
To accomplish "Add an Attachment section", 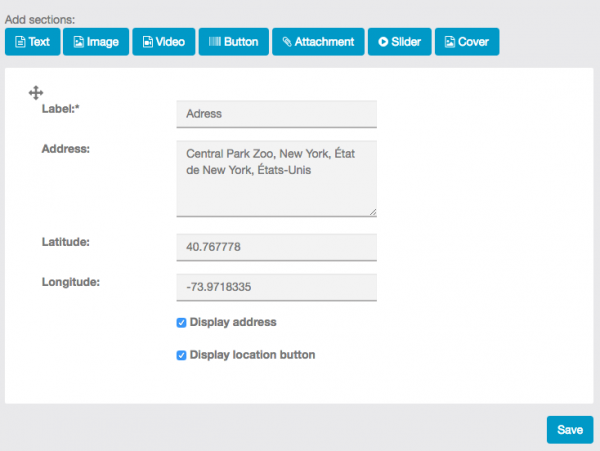I will click(317, 42).
